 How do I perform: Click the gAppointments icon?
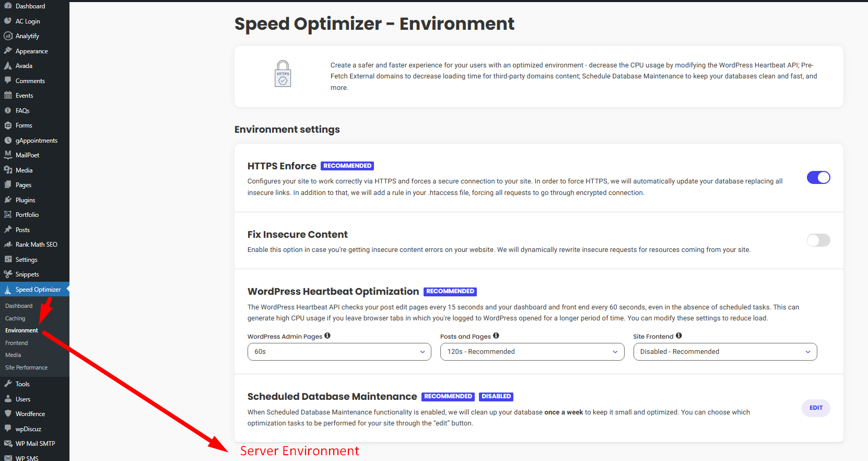[8, 140]
